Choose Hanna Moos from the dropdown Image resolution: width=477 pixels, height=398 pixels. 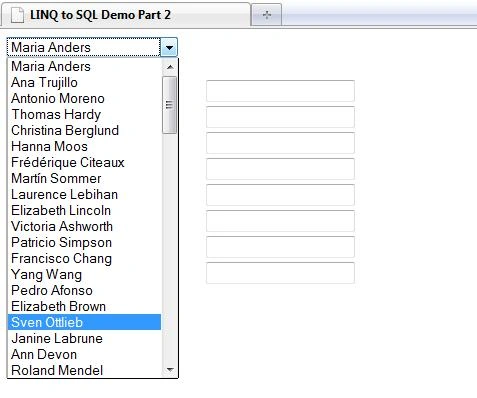[84, 146]
